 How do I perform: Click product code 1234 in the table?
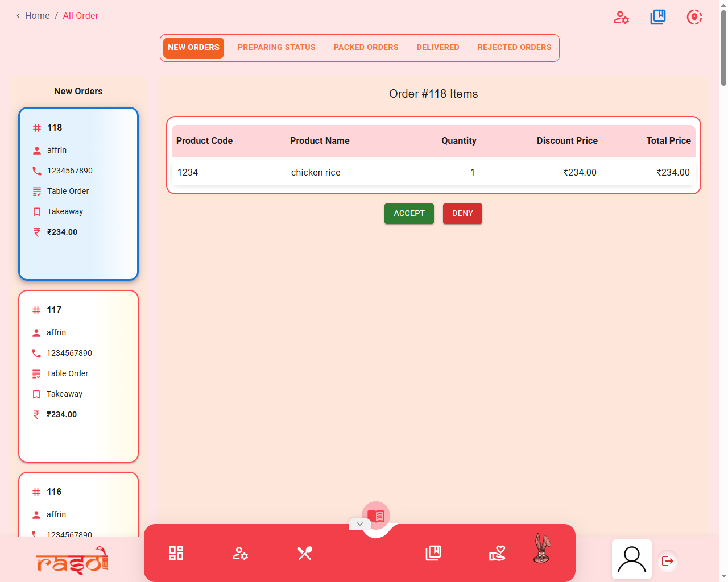tap(188, 173)
